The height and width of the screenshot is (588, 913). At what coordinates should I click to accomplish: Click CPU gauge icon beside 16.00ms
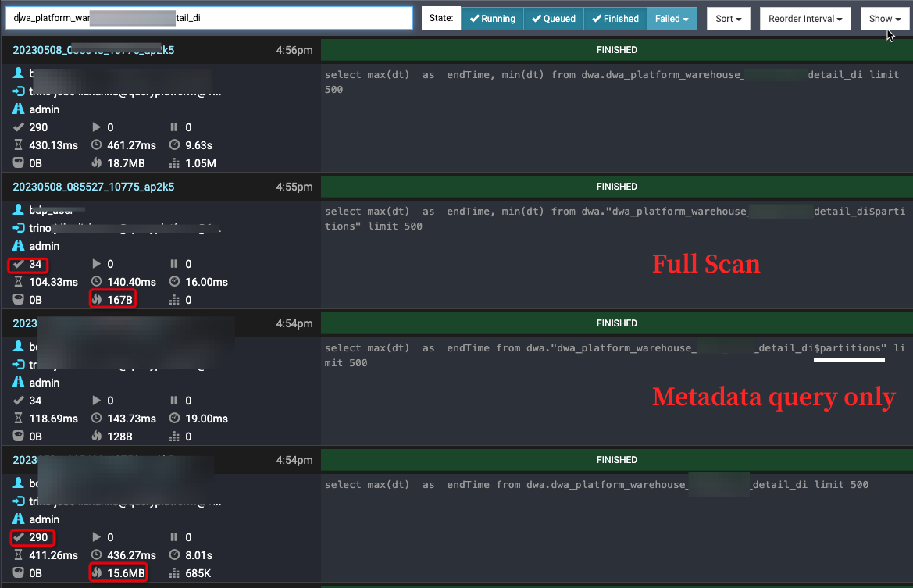[x=174, y=282]
